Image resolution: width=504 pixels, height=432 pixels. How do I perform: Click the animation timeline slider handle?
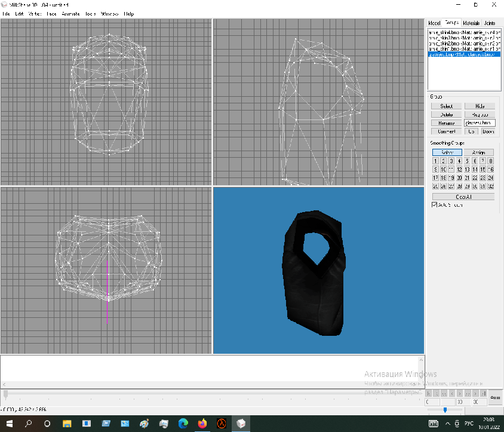pyautogui.click(x=6, y=394)
